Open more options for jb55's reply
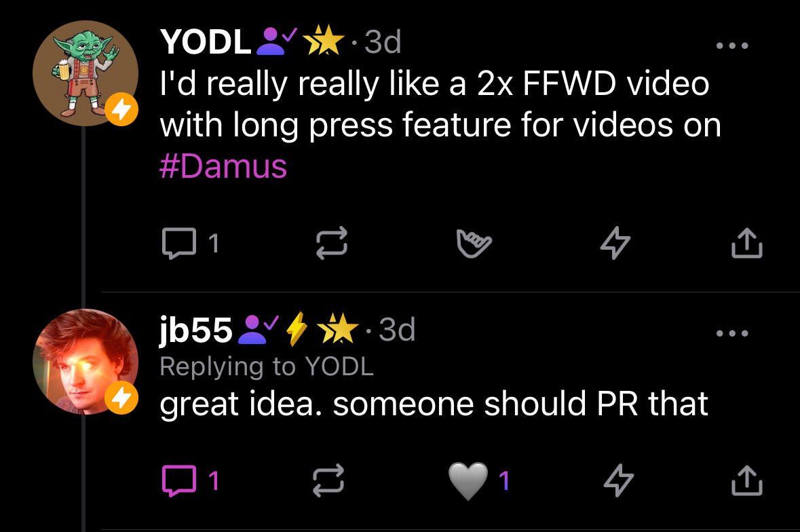This screenshot has height=532, width=800. click(731, 334)
